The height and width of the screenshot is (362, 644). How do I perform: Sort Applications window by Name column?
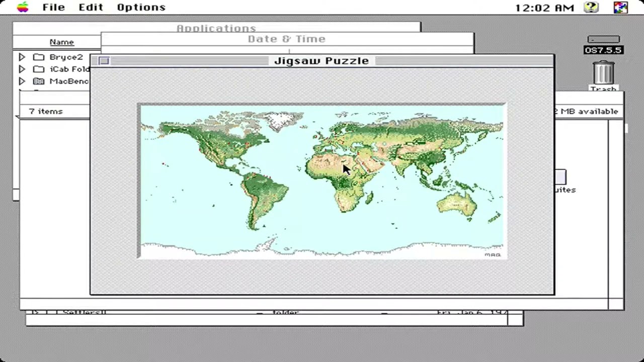(61, 42)
